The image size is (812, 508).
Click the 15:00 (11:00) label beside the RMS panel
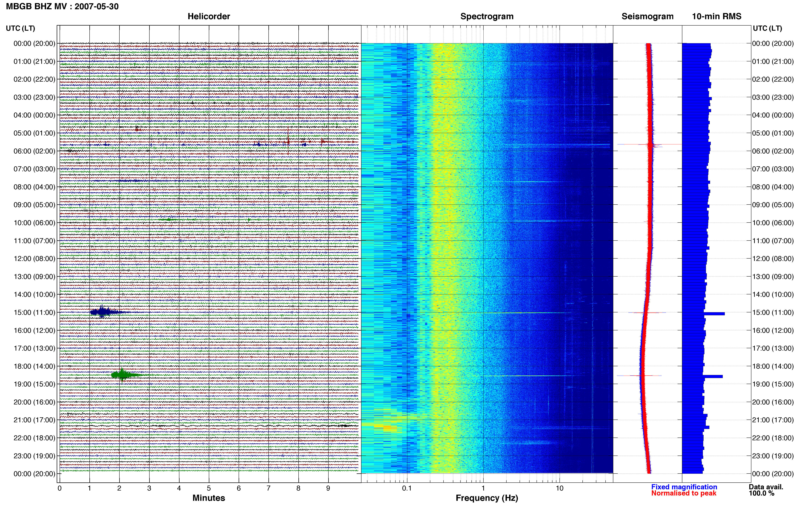[x=773, y=312]
